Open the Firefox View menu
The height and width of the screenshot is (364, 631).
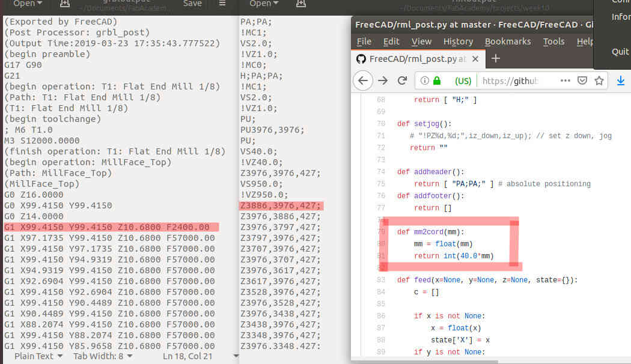point(421,41)
